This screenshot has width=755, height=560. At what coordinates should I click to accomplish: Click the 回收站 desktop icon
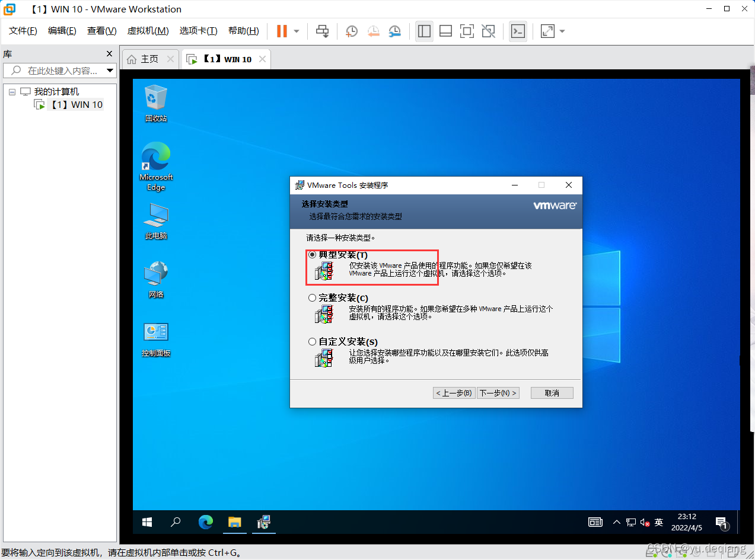coord(156,104)
